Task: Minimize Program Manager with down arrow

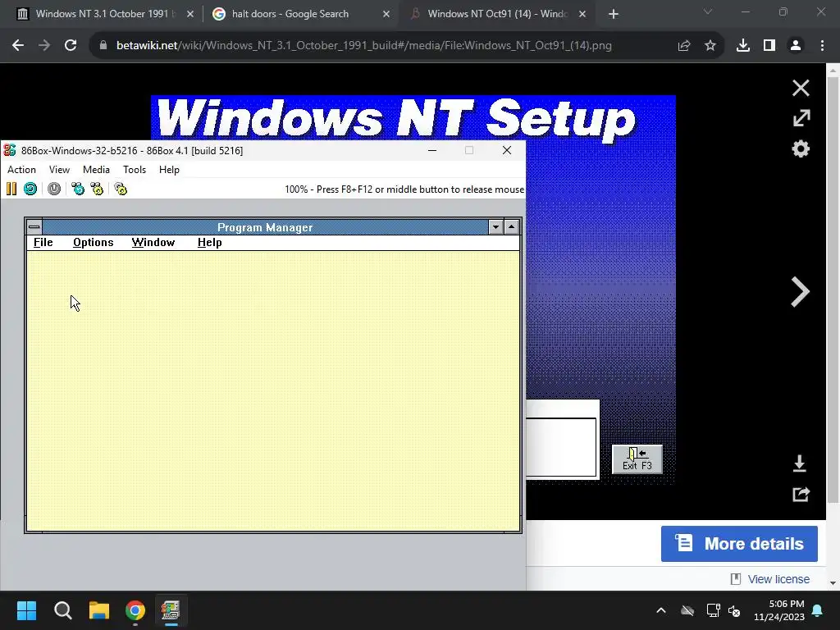Action: [x=496, y=227]
